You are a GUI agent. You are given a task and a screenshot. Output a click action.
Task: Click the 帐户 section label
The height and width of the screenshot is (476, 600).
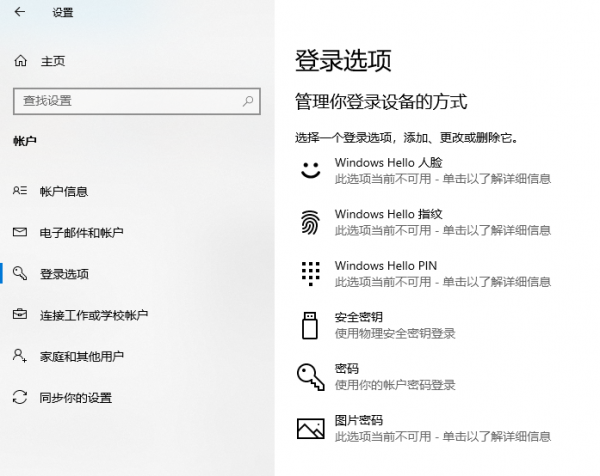pyautogui.click(x=25, y=141)
